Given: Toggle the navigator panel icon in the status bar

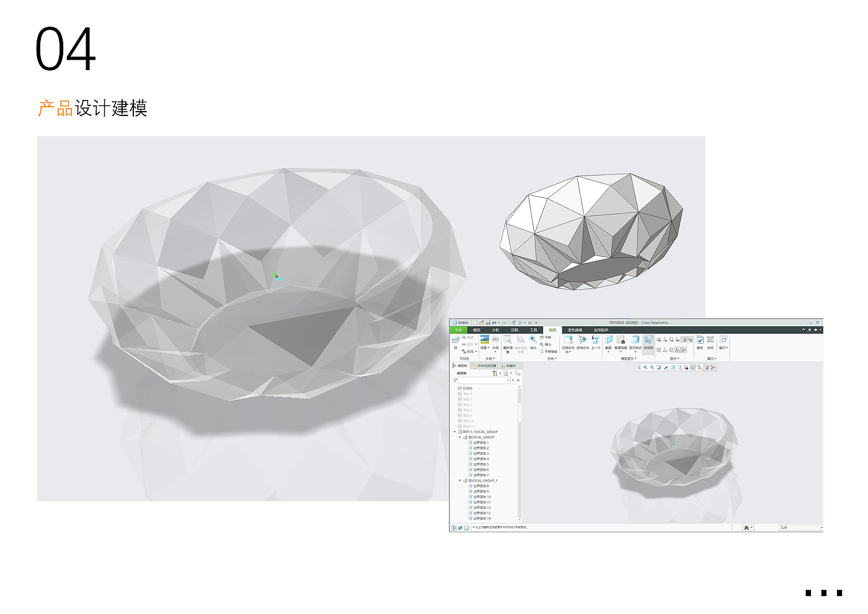Looking at the screenshot, I should pyautogui.click(x=454, y=528).
